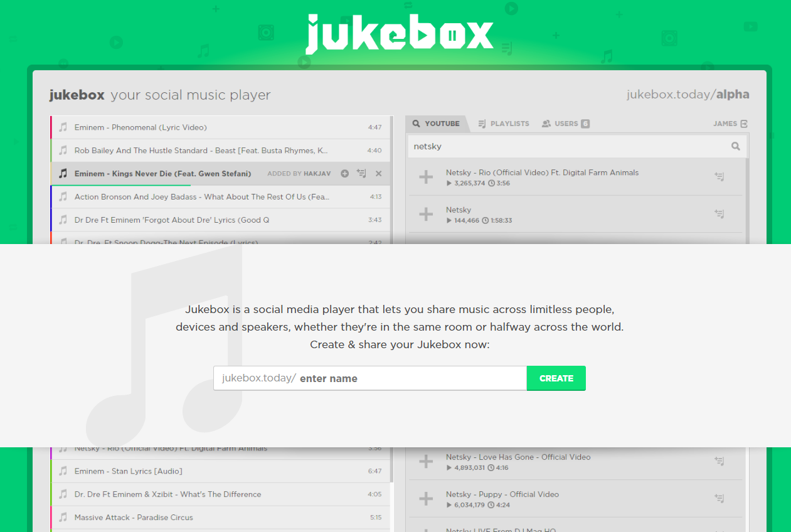Open the jukebox.today/alpha link
The width and height of the screenshot is (791, 532).
click(687, 94)
